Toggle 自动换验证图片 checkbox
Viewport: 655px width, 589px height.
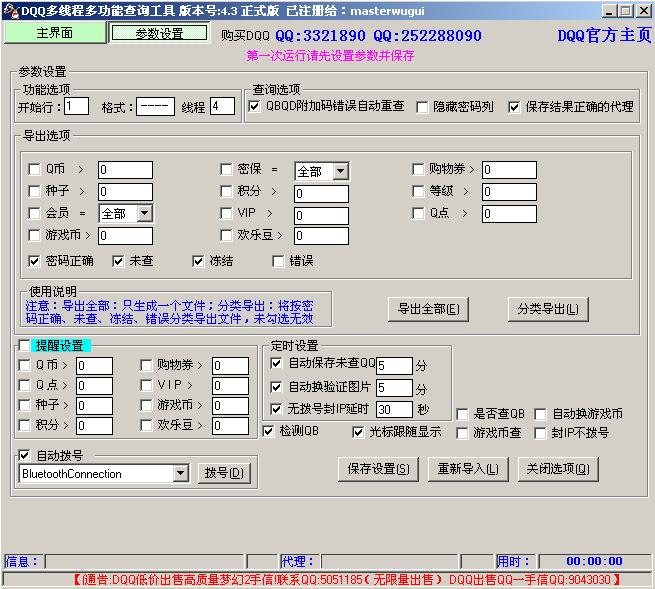coord(276,387)
